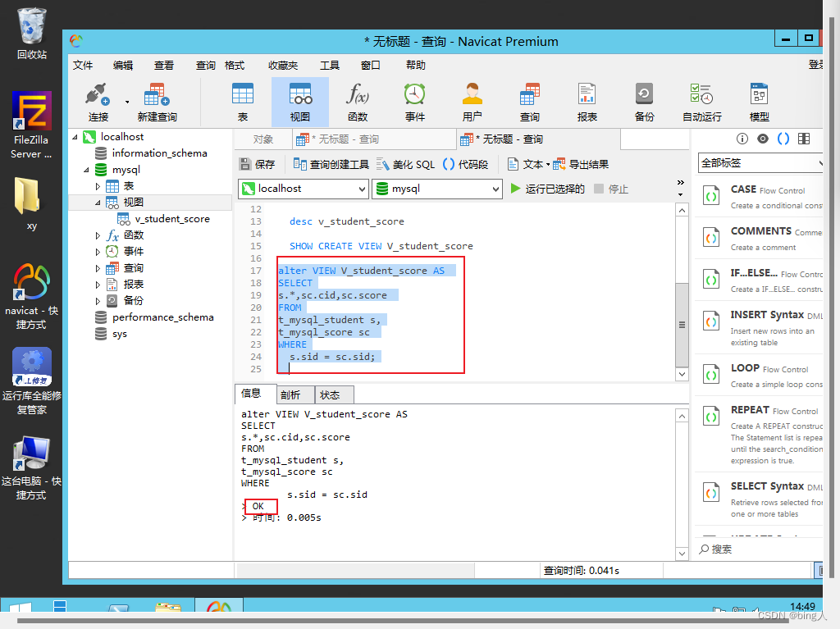Open the 查询创建工具 query builder

pos(331,164)
